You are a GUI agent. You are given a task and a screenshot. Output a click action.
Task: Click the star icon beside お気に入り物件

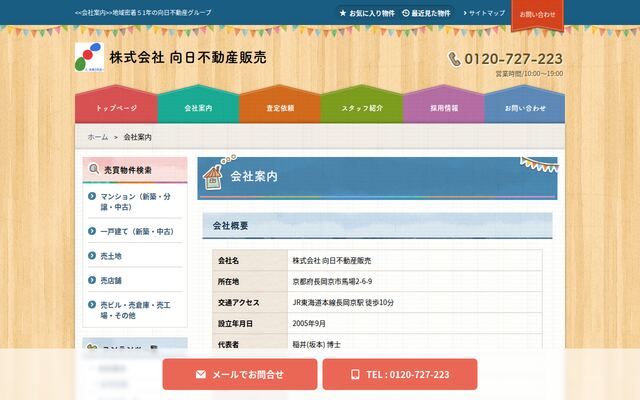point(343,13)
